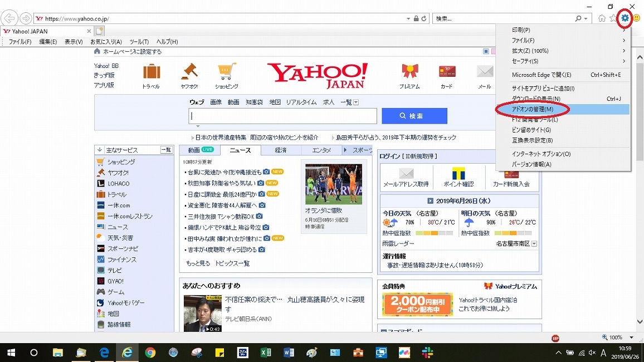Open the Favorites star icon

click(613, 18)
